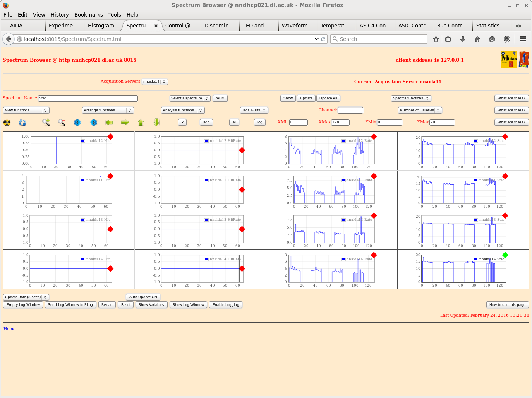This screenshot has width=532, height=398.
Task: Click the zoom in magnifier icon
Action: tap(46, 123)
